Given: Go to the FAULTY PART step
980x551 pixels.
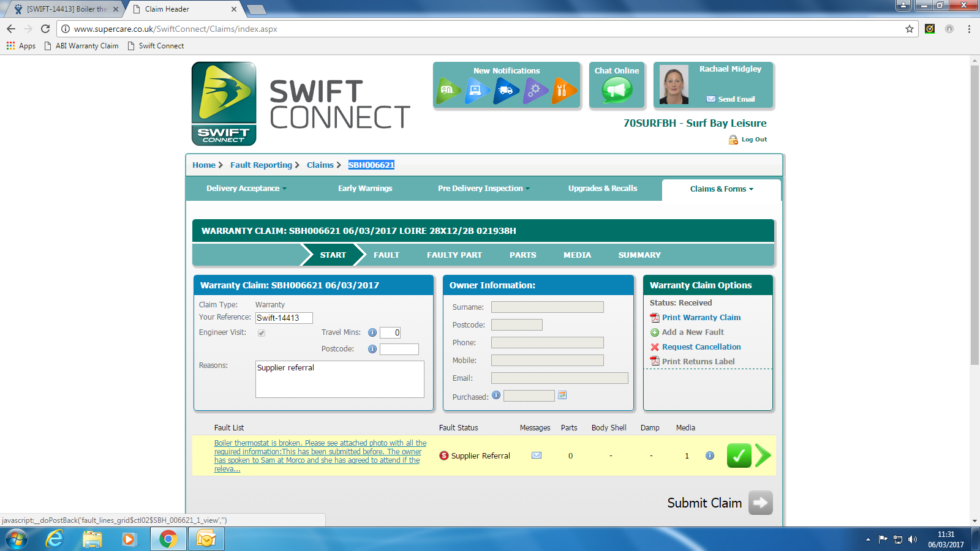Looking at the screenshot, I should (454, 255).
